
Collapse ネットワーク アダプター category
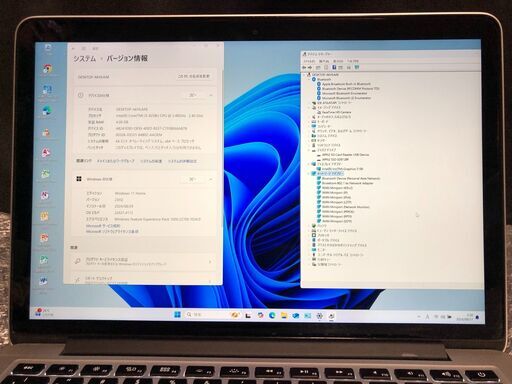[309, 174]
